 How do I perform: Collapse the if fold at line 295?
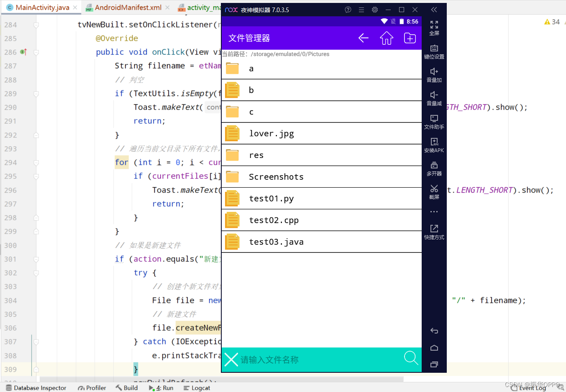36,177
